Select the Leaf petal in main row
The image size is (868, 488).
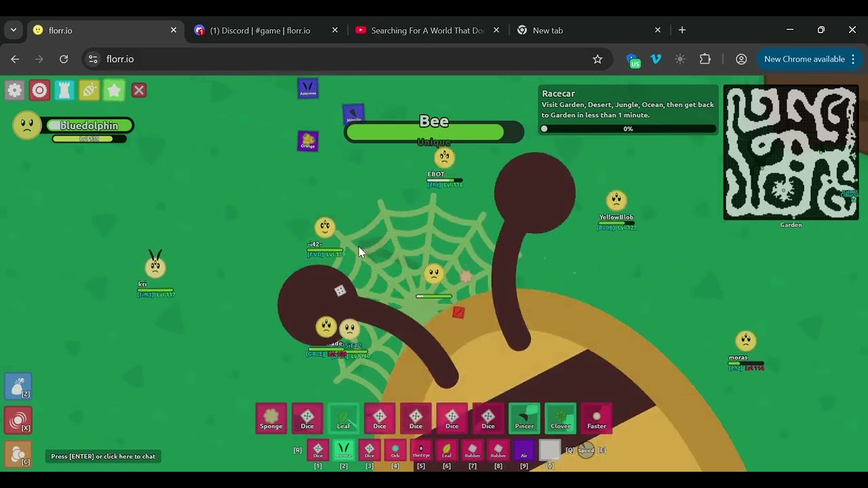[344, 418]
